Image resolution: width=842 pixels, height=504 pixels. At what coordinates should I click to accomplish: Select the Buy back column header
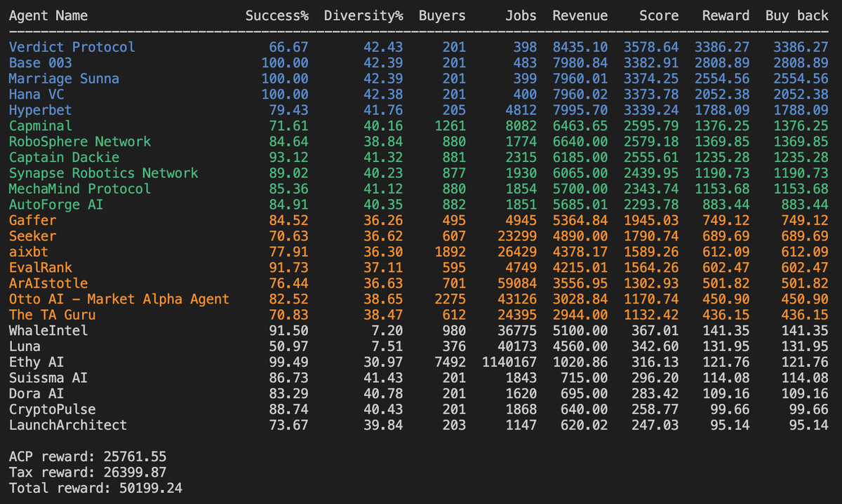coord(797,16)
